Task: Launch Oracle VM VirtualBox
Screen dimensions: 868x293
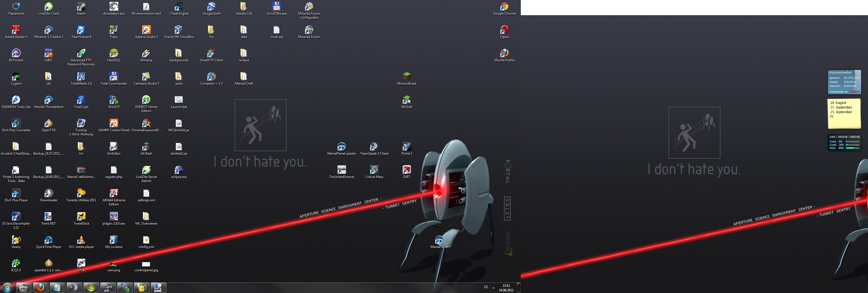Action: 179,32
